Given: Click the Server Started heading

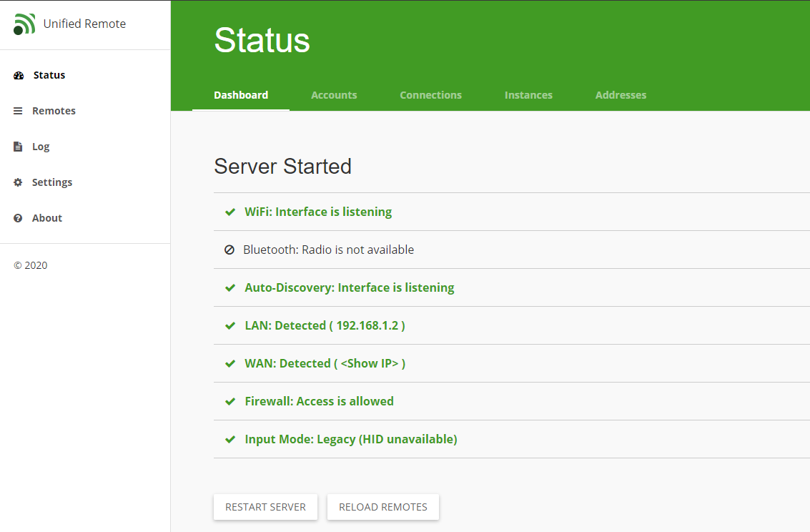Looking at the screenshot, I should [282, 167].
